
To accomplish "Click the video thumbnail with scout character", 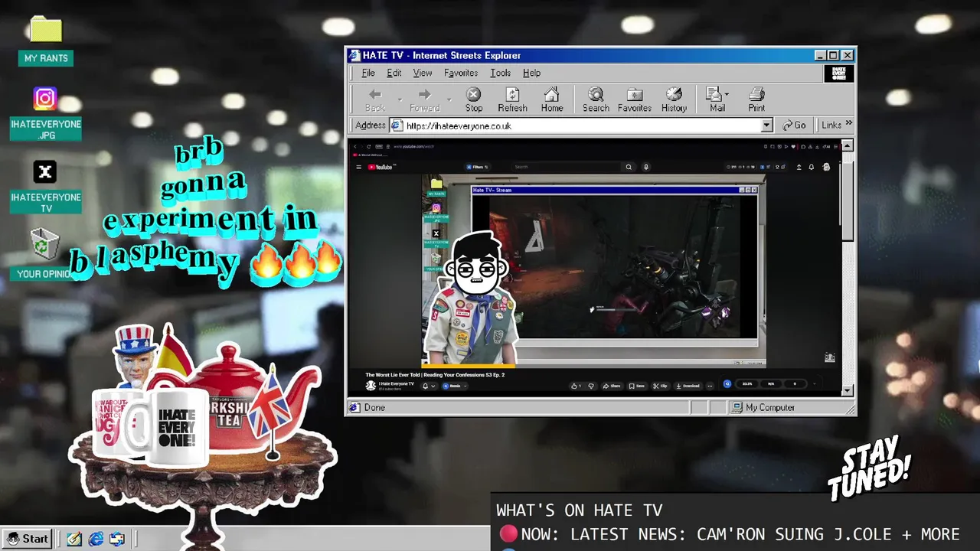I will coord(593,270).
